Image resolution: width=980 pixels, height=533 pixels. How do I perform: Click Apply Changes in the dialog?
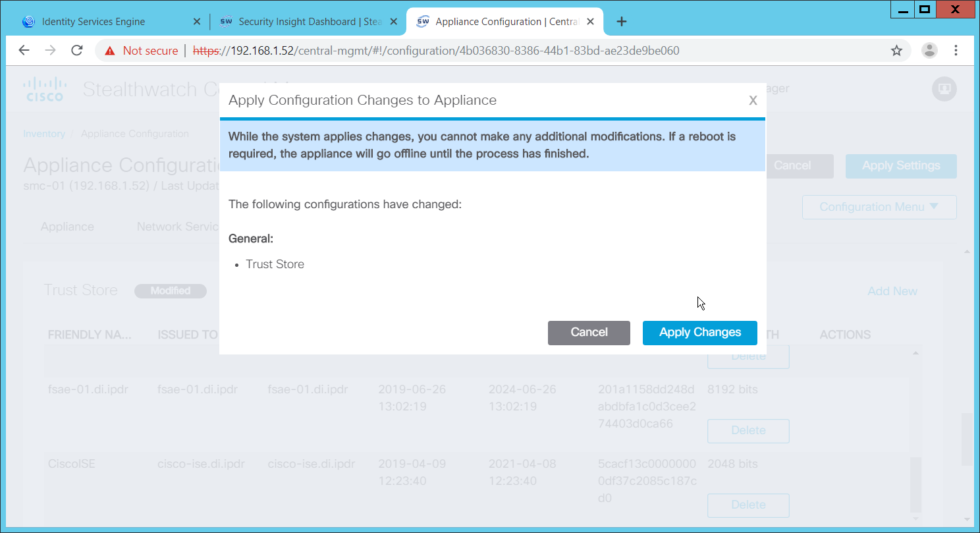pyautogui.click(x=699, y=333)
